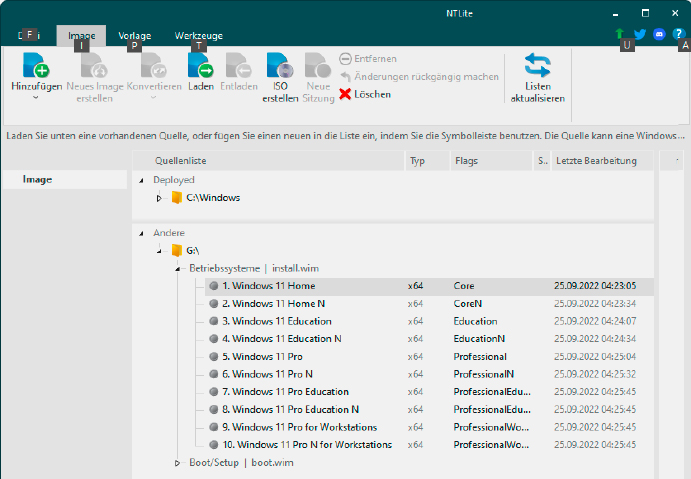The image size is (691, 479).
Task: Click the Laden load icon
Action: pyautogui.click(x=201, y=65)
